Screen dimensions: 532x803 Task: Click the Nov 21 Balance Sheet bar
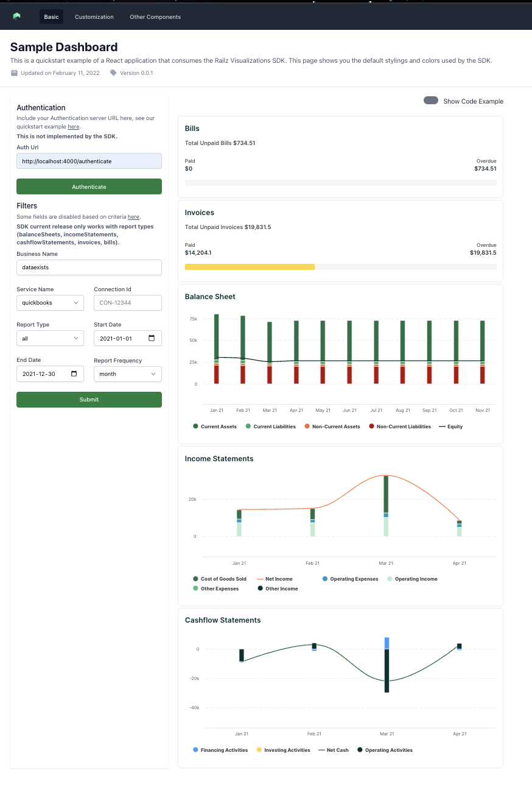(483, 352)
